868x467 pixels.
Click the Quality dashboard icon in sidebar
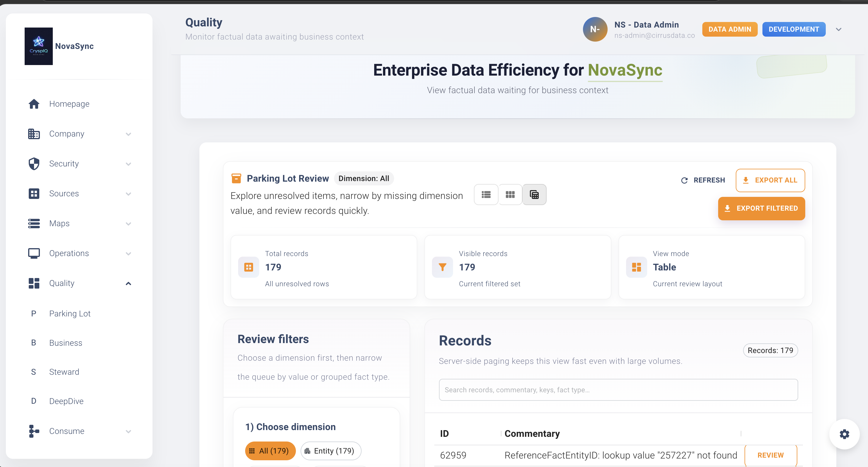[x=34, y=284]
